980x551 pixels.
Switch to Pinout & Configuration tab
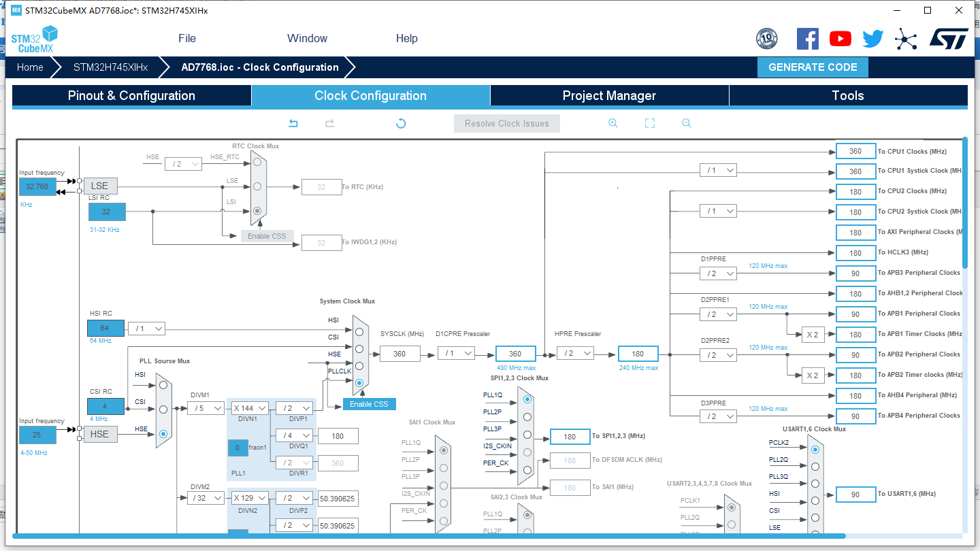131,96
